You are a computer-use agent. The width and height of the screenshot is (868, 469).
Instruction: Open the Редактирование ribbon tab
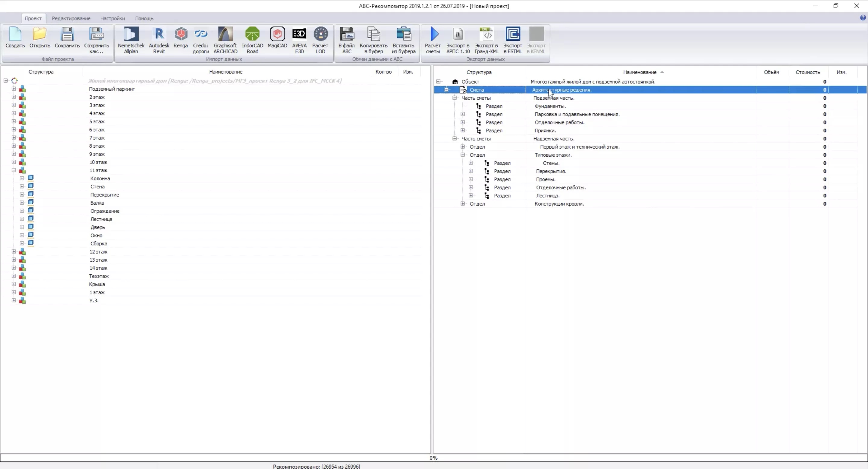[71, 18]
